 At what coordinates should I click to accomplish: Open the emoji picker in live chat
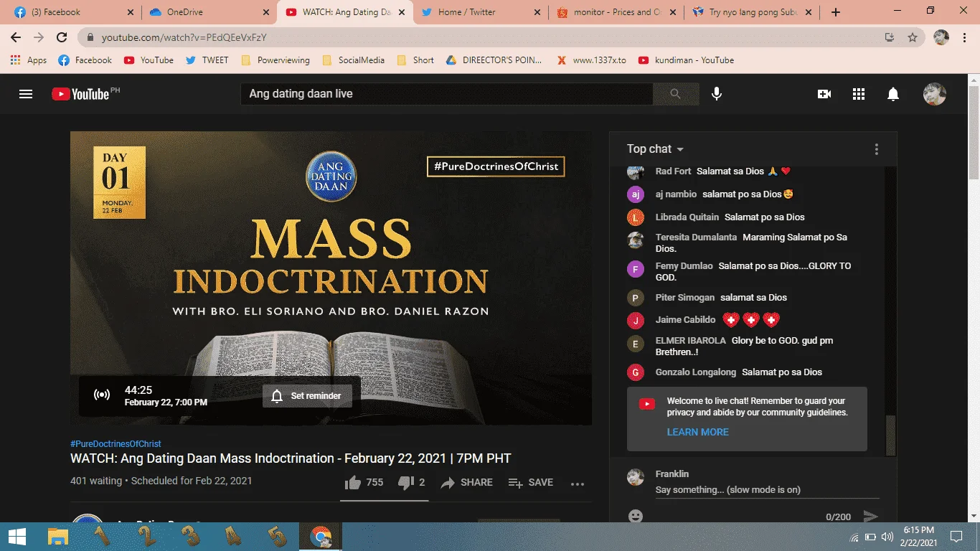[636, 516]
